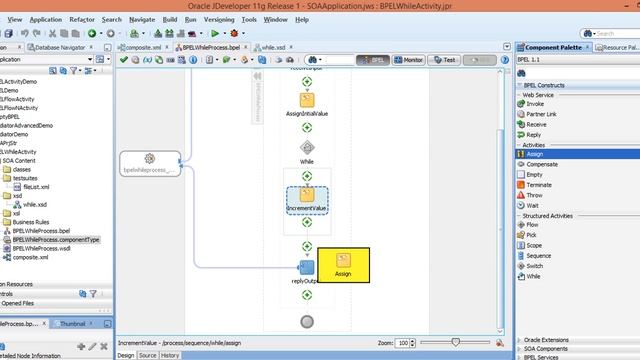
Task: Open the Variables (x) icon in the editor toolbar
Action: [147, 60]
